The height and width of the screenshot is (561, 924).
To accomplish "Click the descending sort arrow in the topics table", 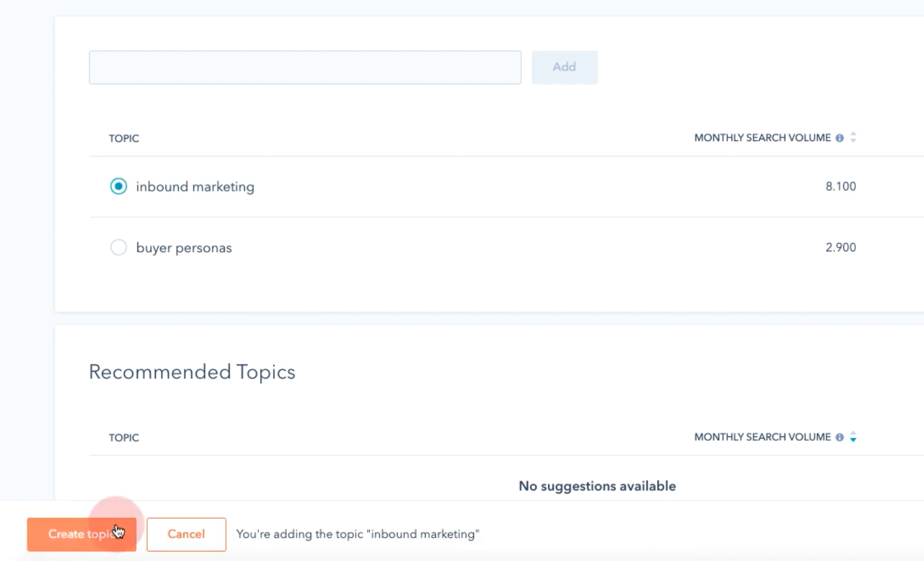I will (x=853, y=141).
